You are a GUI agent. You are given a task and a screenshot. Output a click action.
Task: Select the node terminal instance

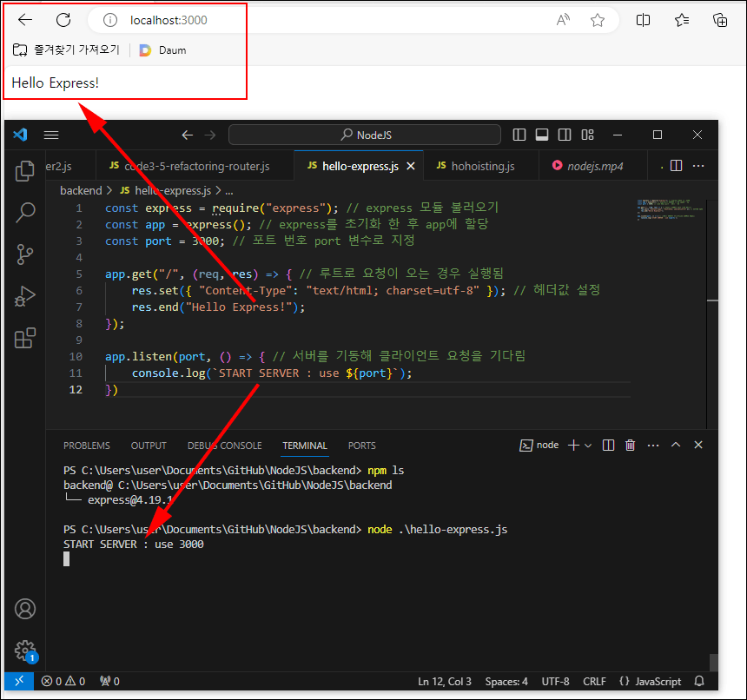click(x=539, y=446)
